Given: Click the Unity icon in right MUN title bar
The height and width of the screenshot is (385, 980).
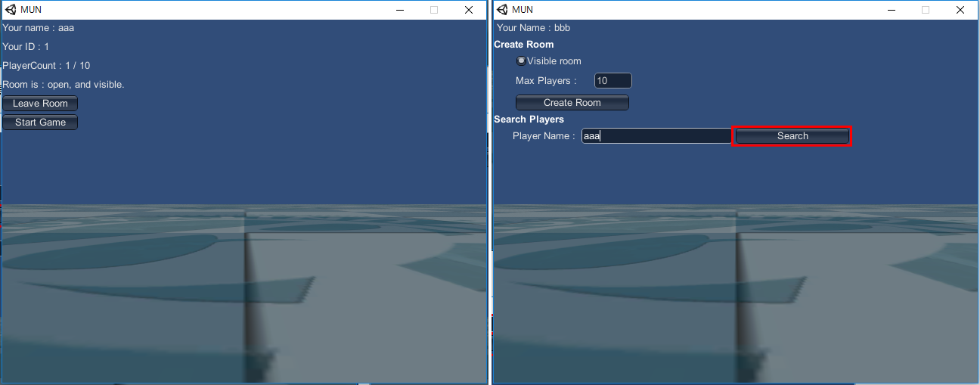Looking at the screenshot, I should click(x=503, y=10).
